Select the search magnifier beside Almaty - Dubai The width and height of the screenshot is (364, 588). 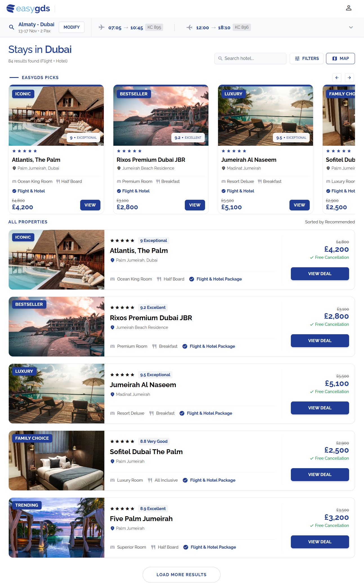click(x=12, y=27)
